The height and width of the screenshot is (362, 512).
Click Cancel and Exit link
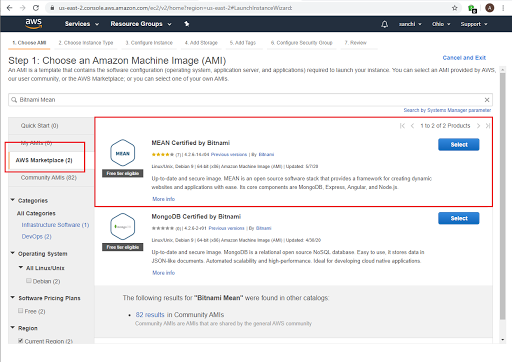464,58
